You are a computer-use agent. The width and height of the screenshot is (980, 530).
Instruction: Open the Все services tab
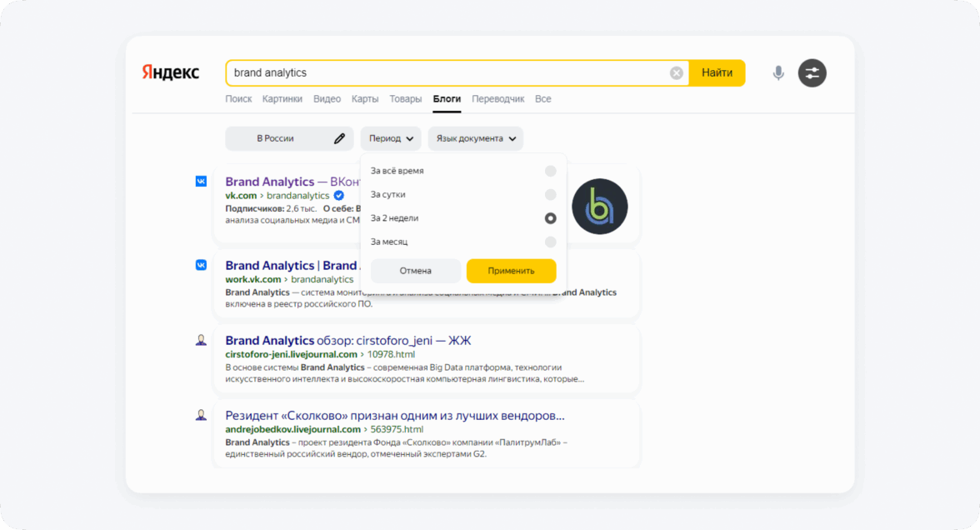pos(543,98)
